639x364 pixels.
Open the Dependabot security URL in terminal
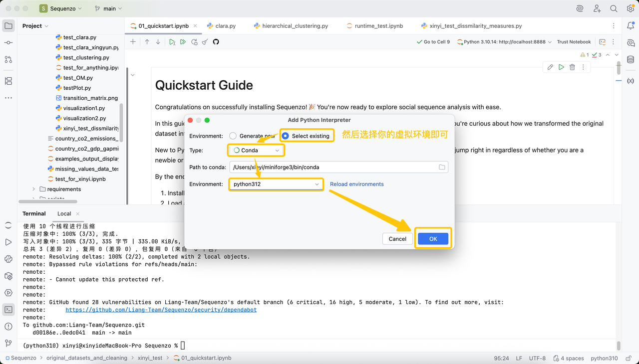pos(161,310)
